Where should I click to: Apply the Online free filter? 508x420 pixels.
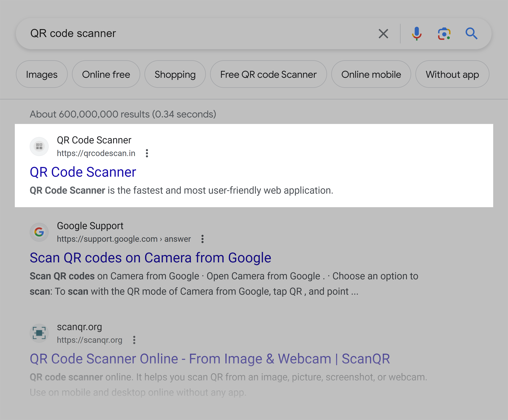click(106, 74)
